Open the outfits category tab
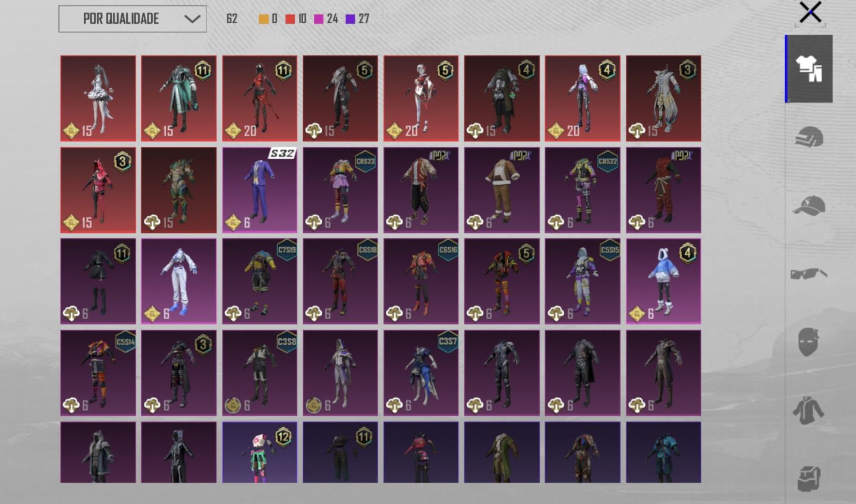Viewport: 856px width, 504px height. (809, 69)
